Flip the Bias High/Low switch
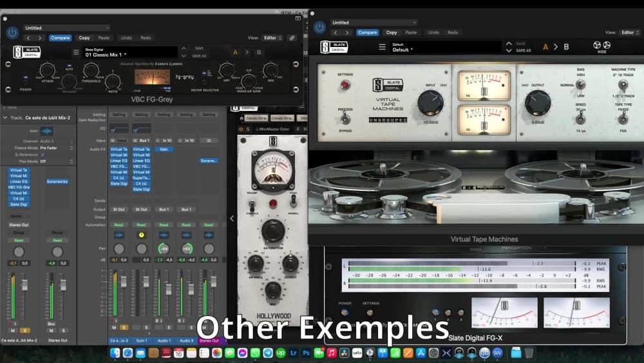 580,84
